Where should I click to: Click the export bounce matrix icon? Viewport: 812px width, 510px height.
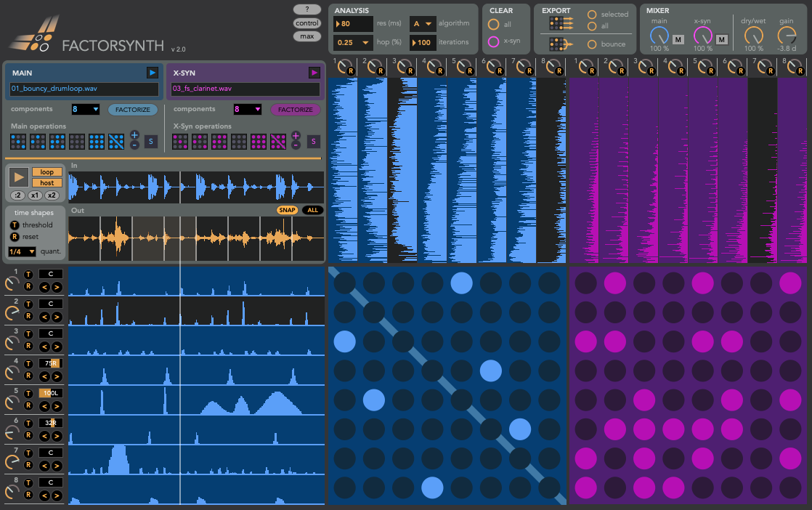click(x=559, y=44)
